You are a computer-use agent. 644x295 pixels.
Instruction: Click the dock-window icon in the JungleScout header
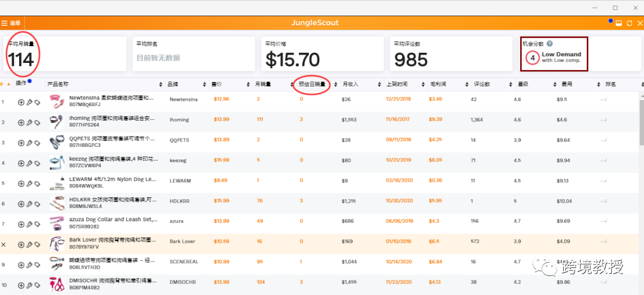619,23
